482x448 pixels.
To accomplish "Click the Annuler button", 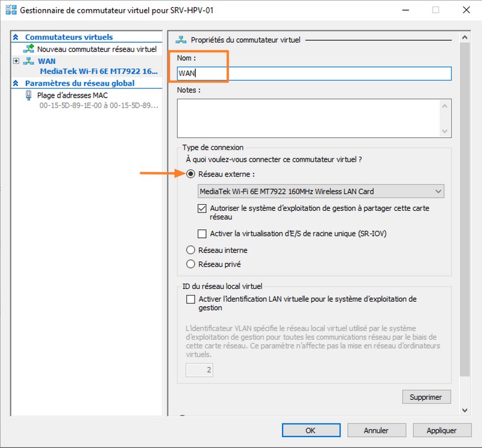I will [x=377, y=430].
